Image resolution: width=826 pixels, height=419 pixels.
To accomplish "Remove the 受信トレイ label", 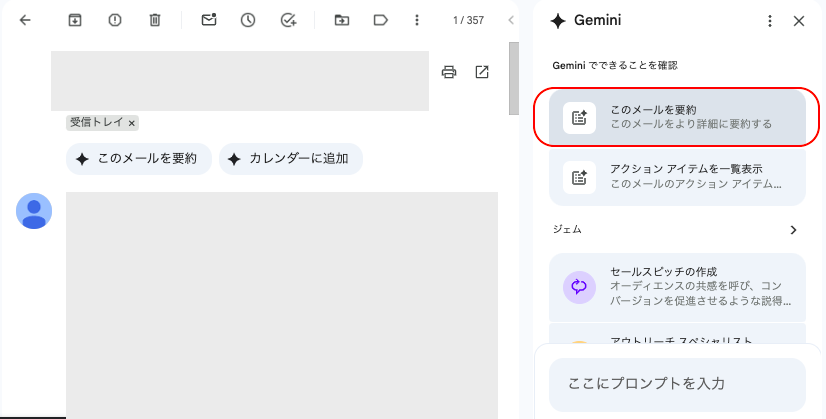I will coord(132,123).
